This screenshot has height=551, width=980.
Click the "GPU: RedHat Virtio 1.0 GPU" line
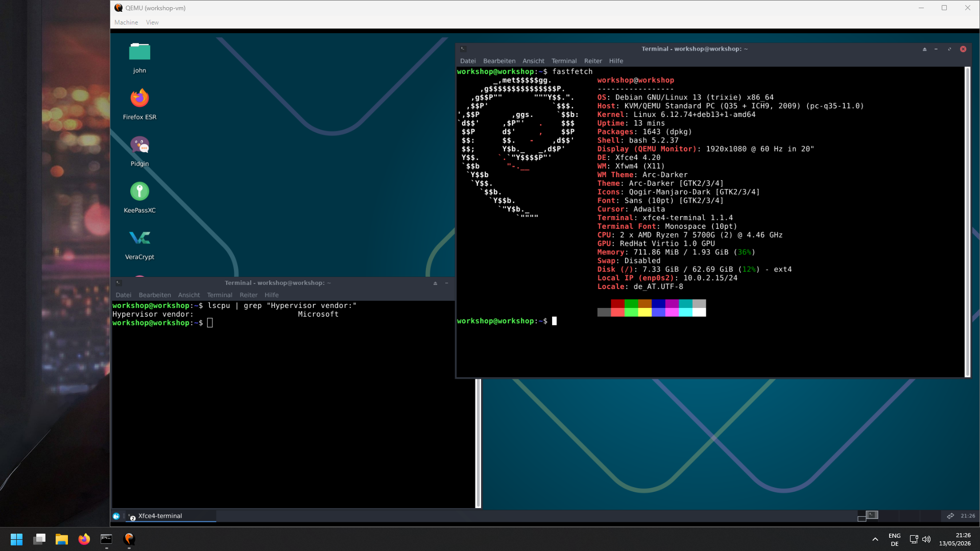click(656, 244)
